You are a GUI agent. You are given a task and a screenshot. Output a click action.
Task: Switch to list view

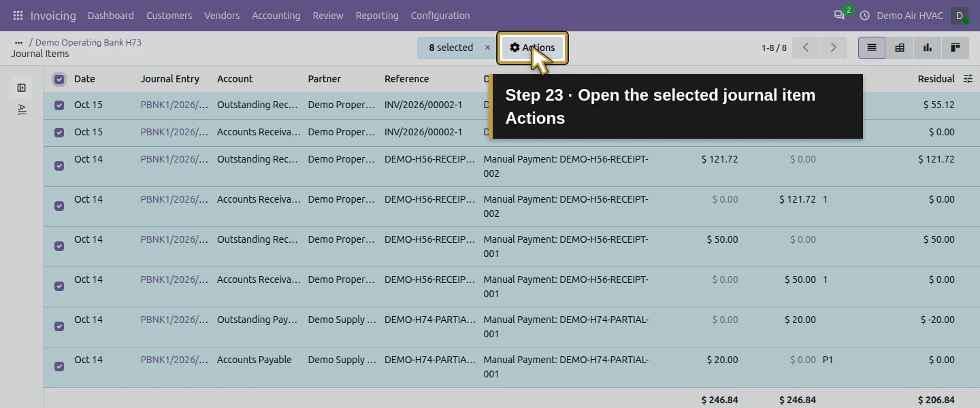[x=872, y=48]
